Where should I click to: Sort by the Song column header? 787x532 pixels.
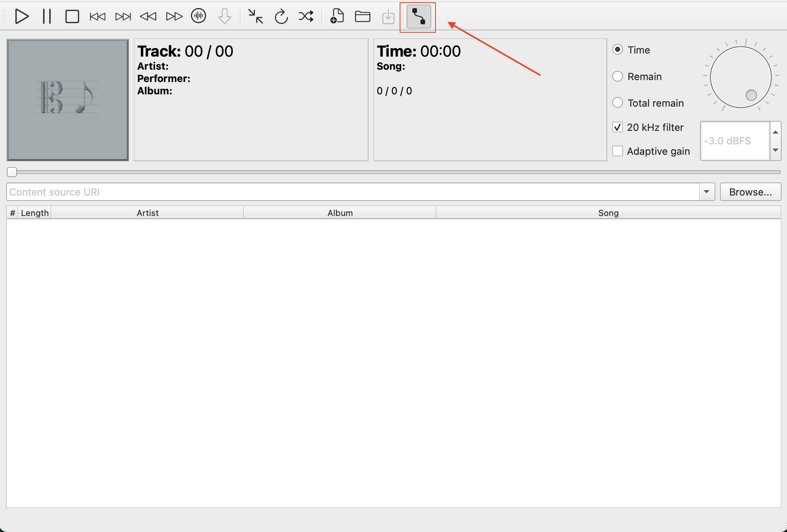click(x=608, y=213)
